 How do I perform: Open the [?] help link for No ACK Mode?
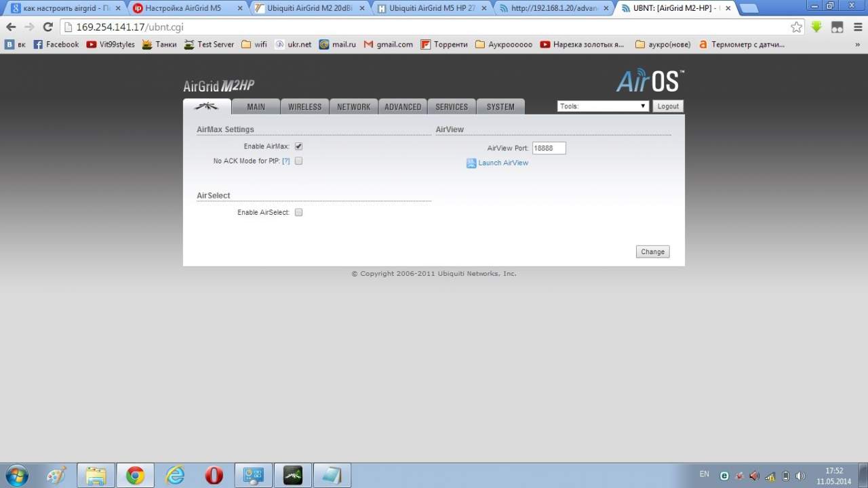[x=286, y=161]
